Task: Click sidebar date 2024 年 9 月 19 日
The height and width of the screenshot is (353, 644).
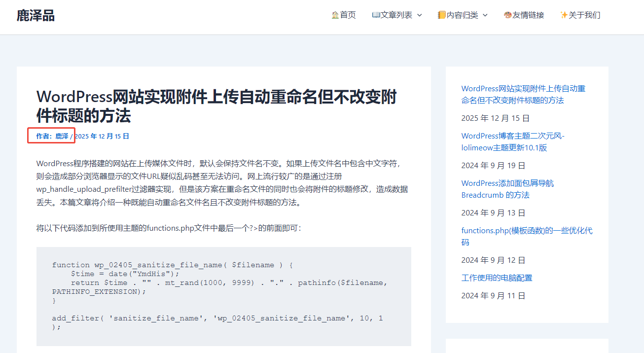Action: pyautogui.click(x=493, y=166)
